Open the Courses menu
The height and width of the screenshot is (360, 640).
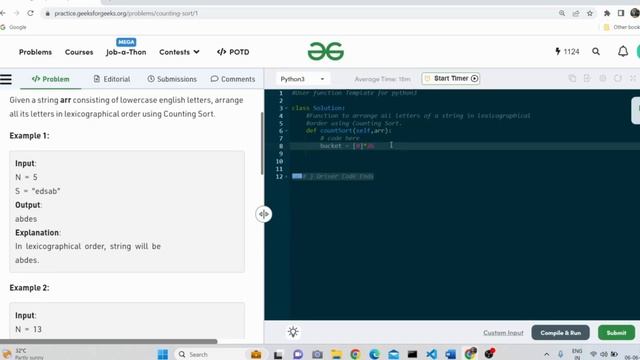tap(79, 52)
